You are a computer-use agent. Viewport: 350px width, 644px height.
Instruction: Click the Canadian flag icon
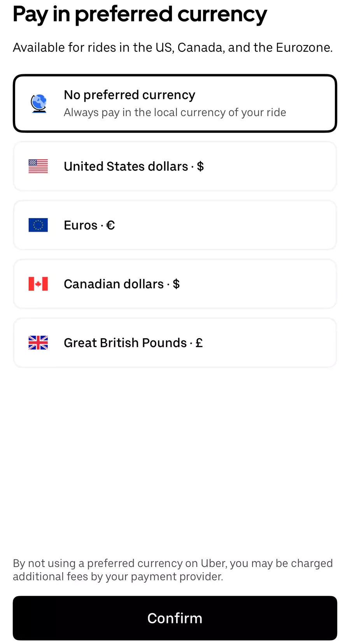pos(38,284)
